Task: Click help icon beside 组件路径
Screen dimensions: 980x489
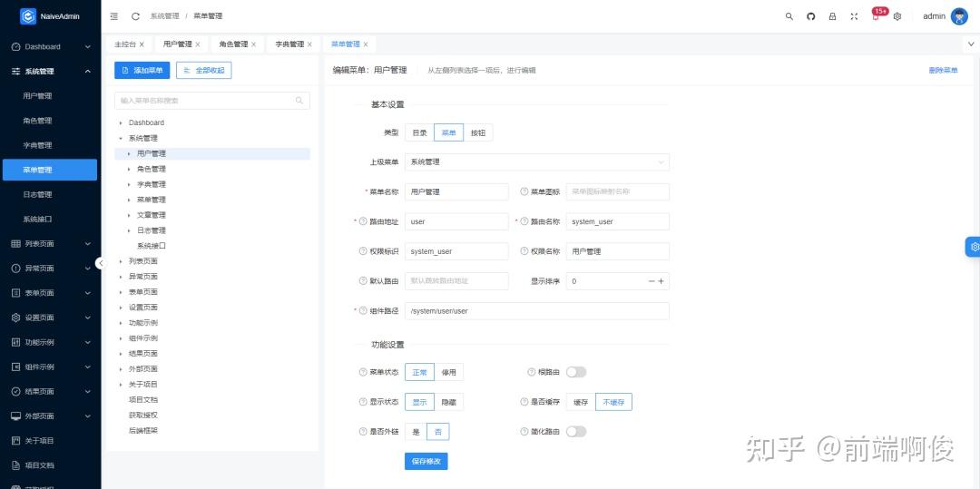Action: click(x=363, y=310)
